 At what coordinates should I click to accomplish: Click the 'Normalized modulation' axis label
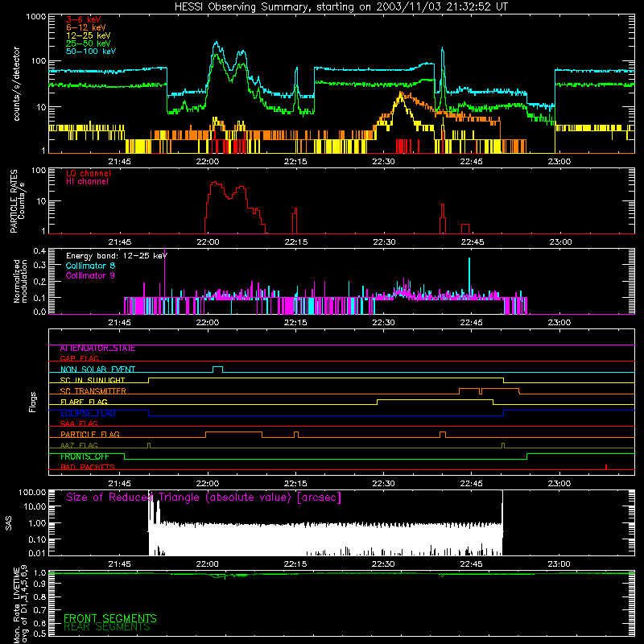click(x=20, y=281)
